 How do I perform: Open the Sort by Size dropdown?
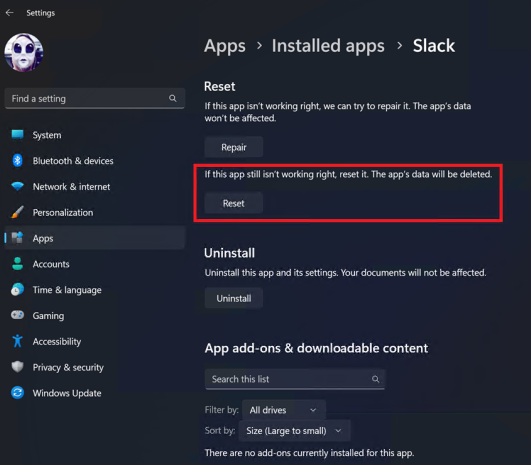tap(294, 431)
